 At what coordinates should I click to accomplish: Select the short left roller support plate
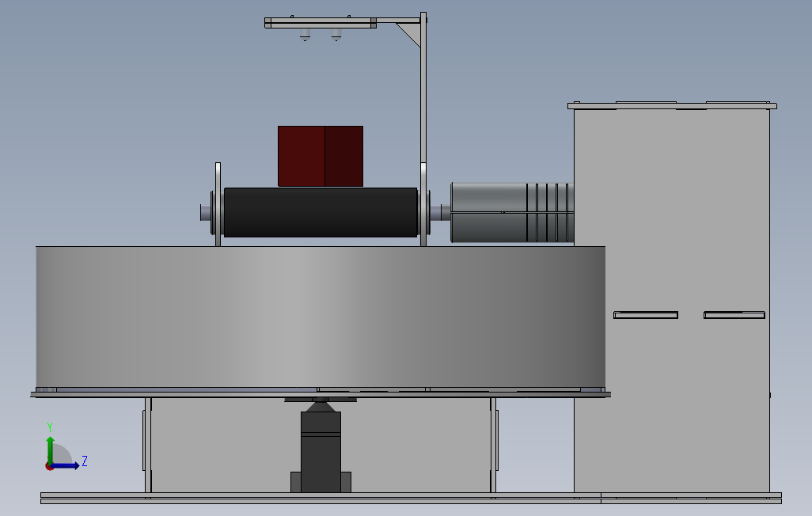(x=218, y=204)
